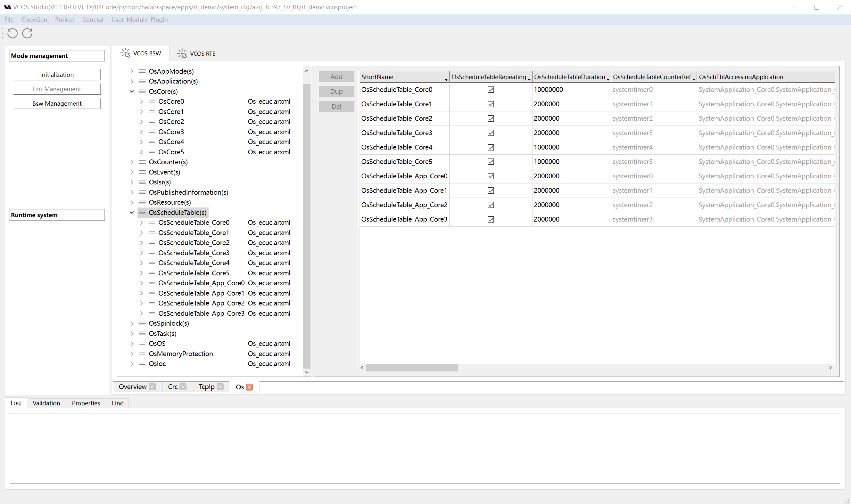Screen dimensions: 851x504
Task: Click the Add button
Action: pyautogui.click(x=336, y=77)
